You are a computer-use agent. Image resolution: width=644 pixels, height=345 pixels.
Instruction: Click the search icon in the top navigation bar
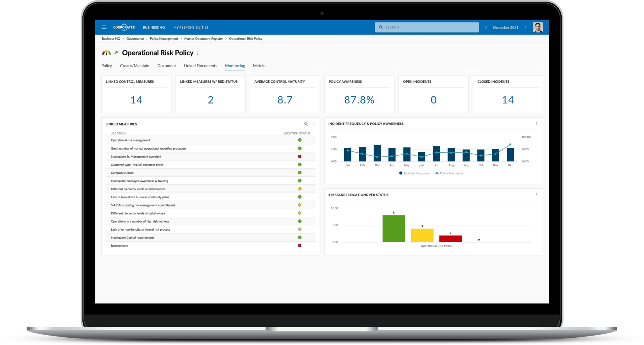click(x=381, y=27)
